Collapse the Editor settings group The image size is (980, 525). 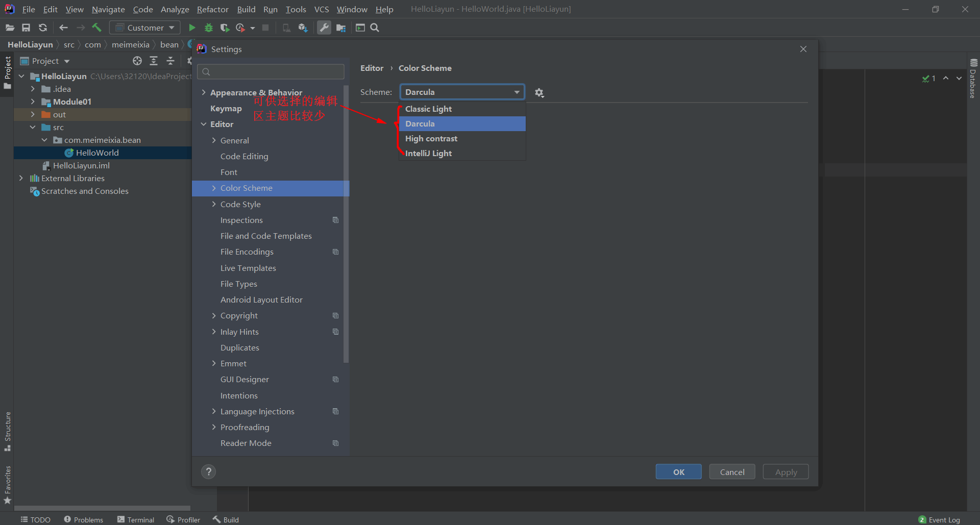click(x=204, y=124)
